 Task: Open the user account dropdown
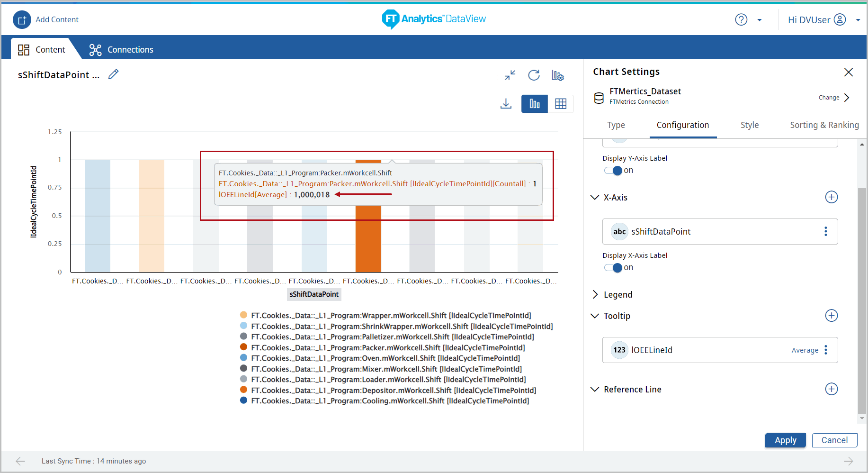click(x=858, y=20)
